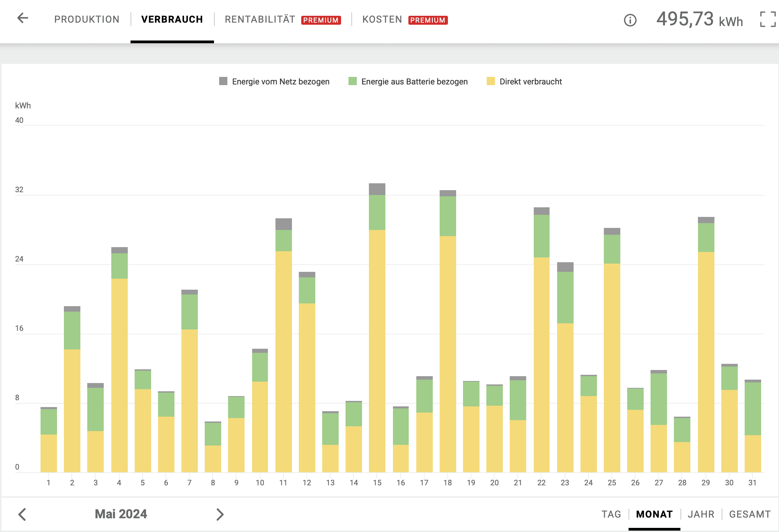Click the 'Direkt verbraucht' legend label
This screenshot has height=532, width=779.
pyautogui.click(x=531, y=82)
